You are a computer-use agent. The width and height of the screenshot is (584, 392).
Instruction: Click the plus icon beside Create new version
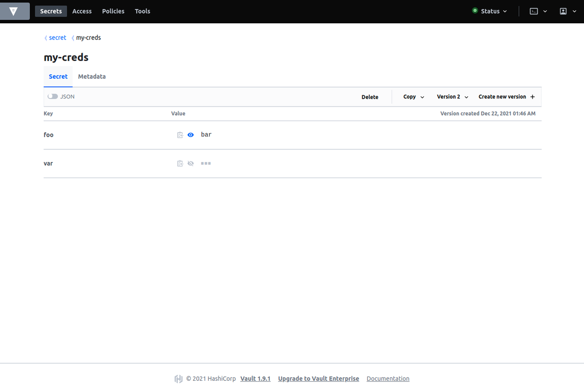532,97
